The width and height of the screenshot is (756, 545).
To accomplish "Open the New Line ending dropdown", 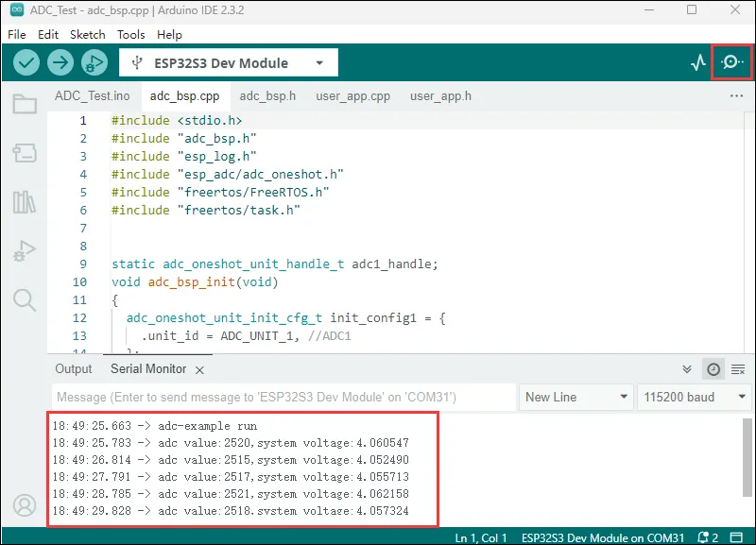I will point(576,397).
